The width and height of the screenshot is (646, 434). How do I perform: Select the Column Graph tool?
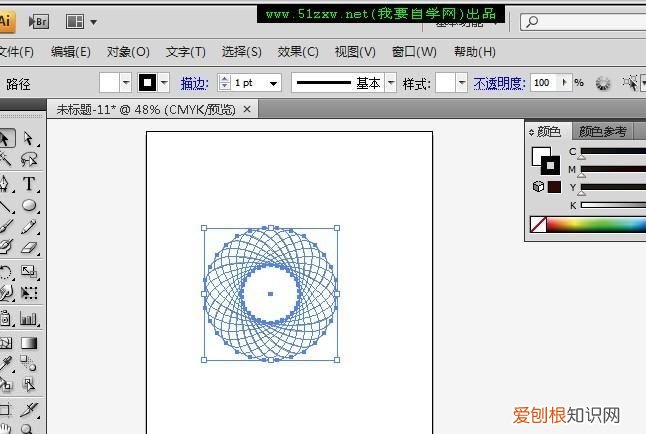point(29,318)
